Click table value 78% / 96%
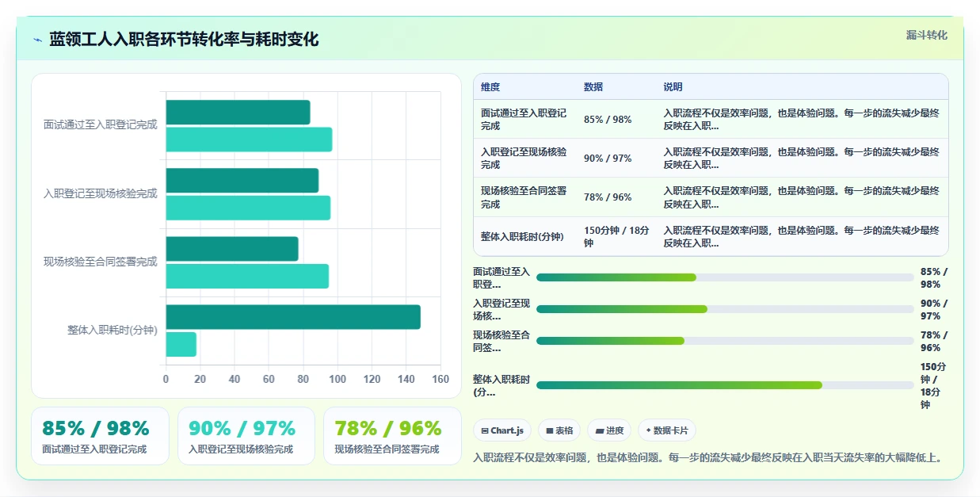The width and height of the screenshot is (980, 497). pos(608,197)
